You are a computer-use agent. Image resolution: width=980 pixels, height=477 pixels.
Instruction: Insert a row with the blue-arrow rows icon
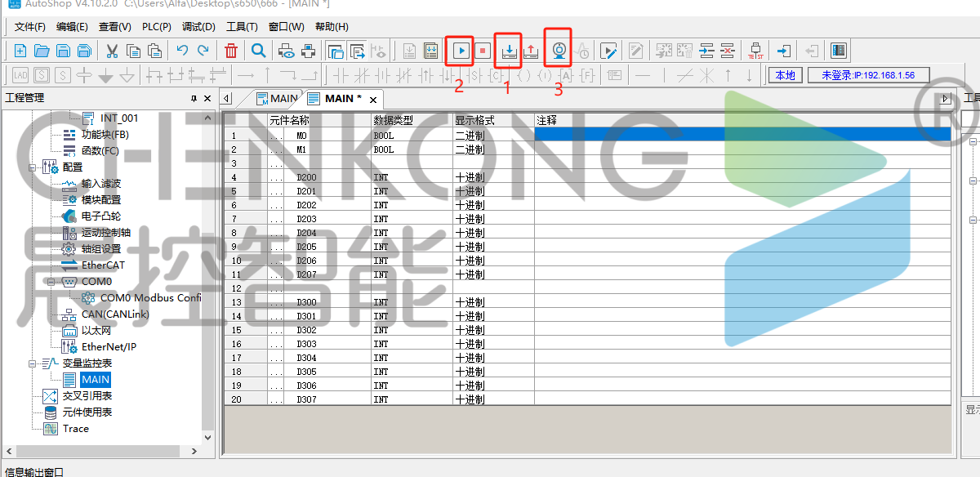[707, 51]
